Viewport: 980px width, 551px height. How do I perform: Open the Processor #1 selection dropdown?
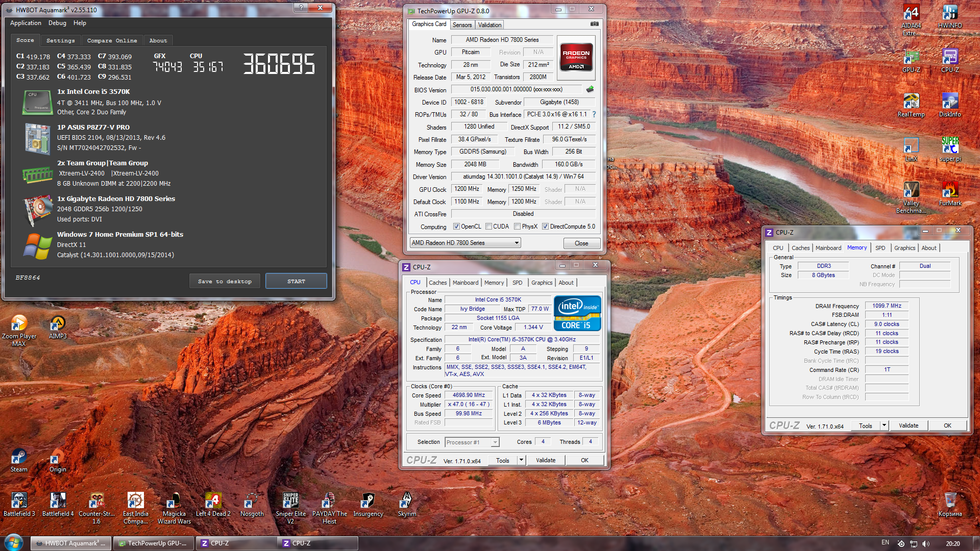click(x=472, y=442)
